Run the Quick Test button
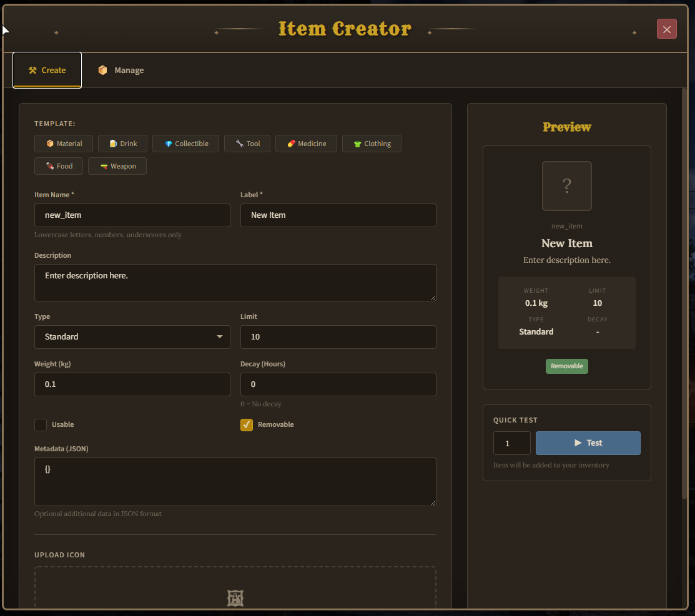Image resolution: width=695 pixels, height=616 pixels. 588,442
